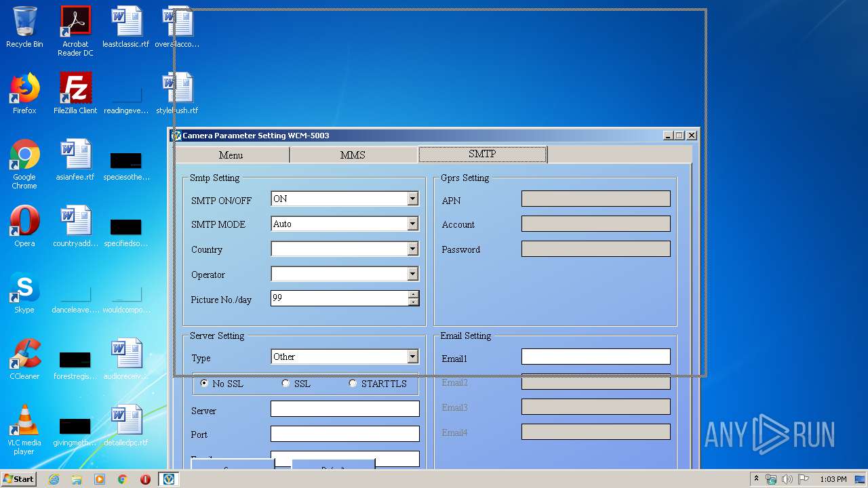This screenshot has height=488, width=868.
Task: Switch to the MMS tab
Action: click(353, 155)
